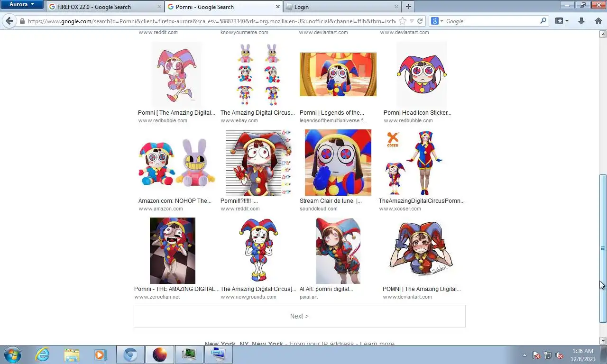Click the soundcloud.com source text

click(319, 209)
